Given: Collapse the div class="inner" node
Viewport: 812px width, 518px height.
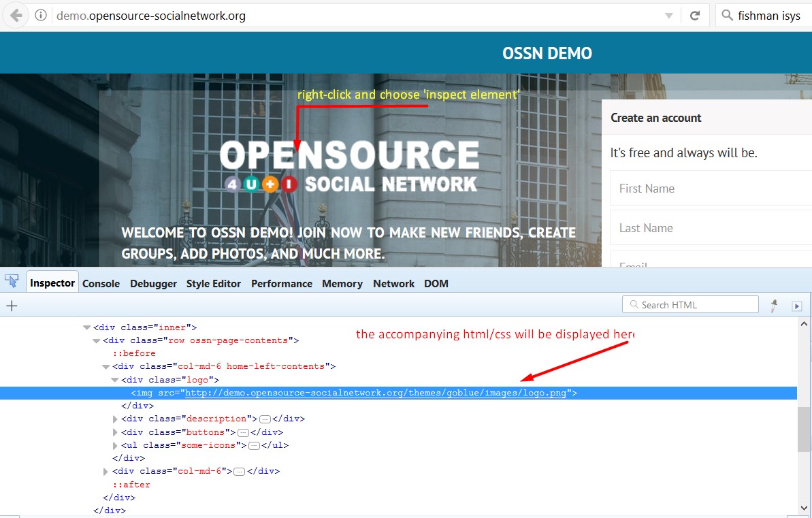Looking at the screenshot, I should 86,327.
